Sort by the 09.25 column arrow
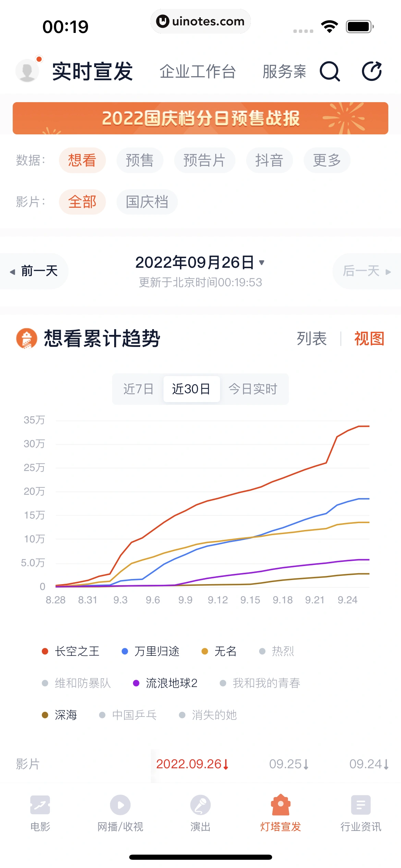This screenshot has height=868, width=401. pos(306,764)
